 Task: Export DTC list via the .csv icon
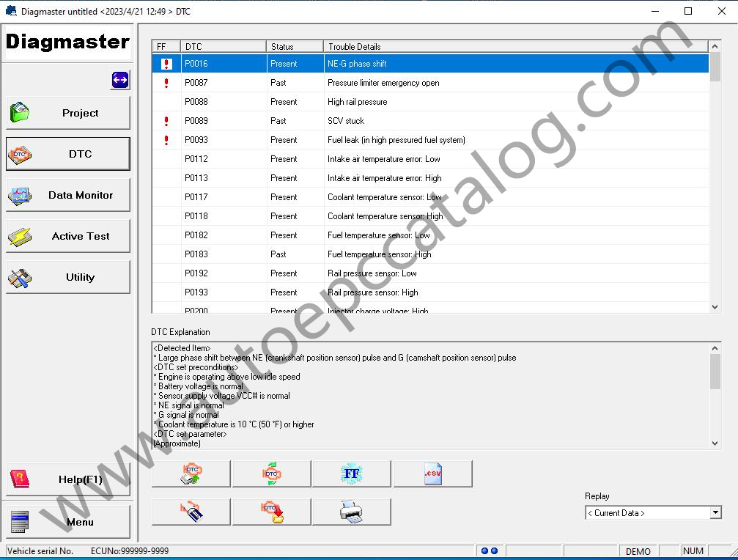(432, 474)
